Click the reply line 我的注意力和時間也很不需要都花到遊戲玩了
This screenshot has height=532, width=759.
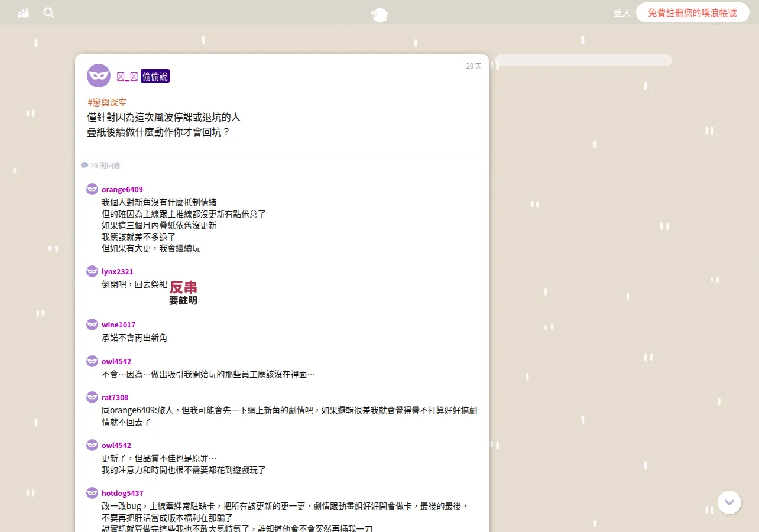point(184,470)
